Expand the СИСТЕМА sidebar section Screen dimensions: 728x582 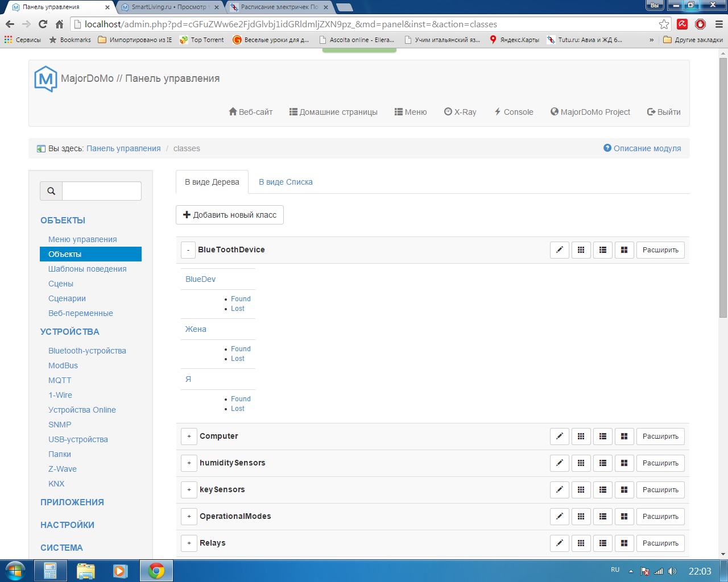click(x=61, y=548)
